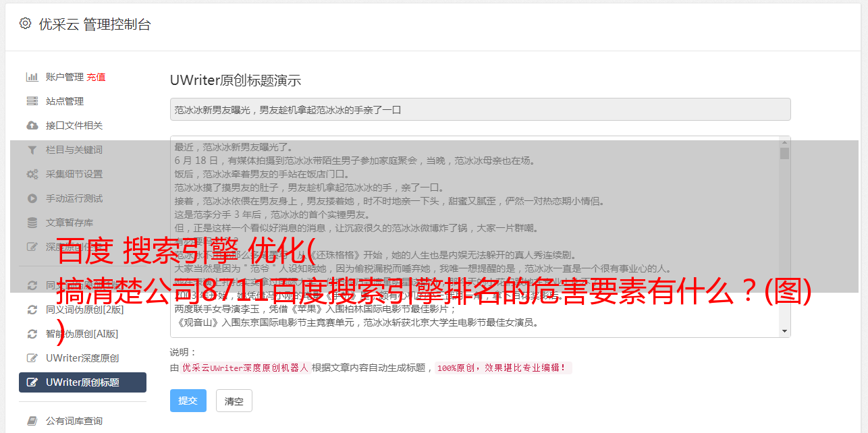This screenshot has width=868, height=433.
Task: Click the play icon for 手动运行测试
Action: pos(32,198)
